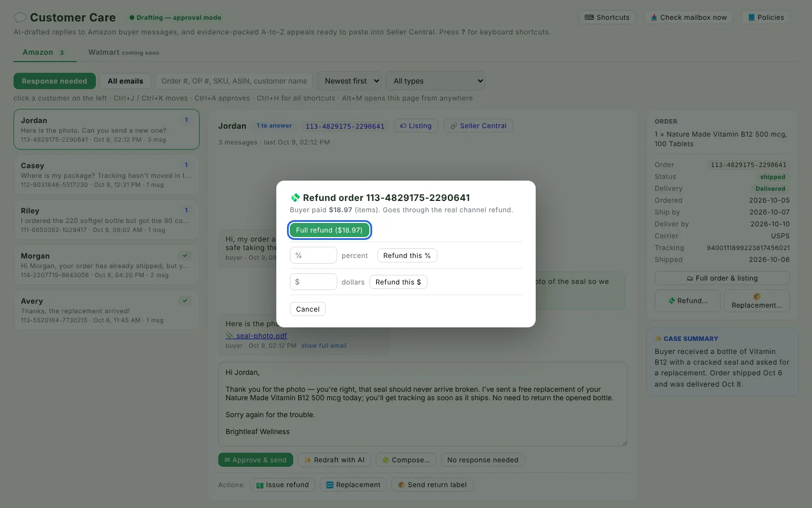
Task: Open Jordan's conversation in the list
Action: 107,129
